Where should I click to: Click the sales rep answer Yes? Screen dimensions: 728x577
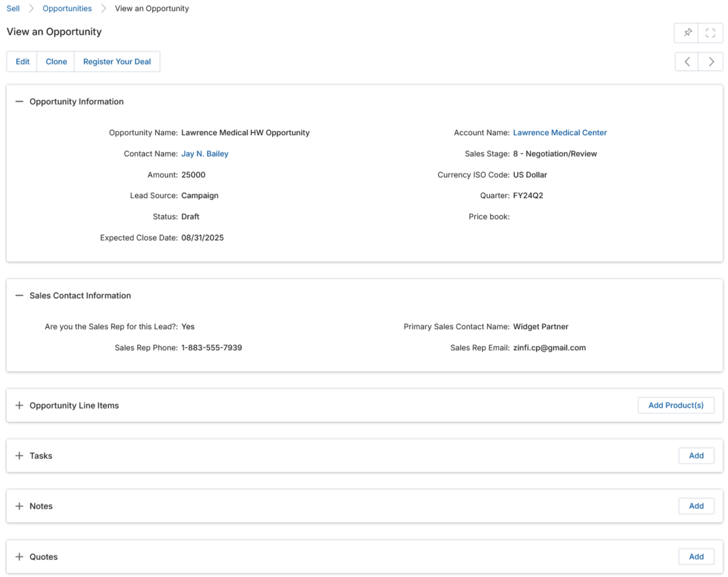188,327
